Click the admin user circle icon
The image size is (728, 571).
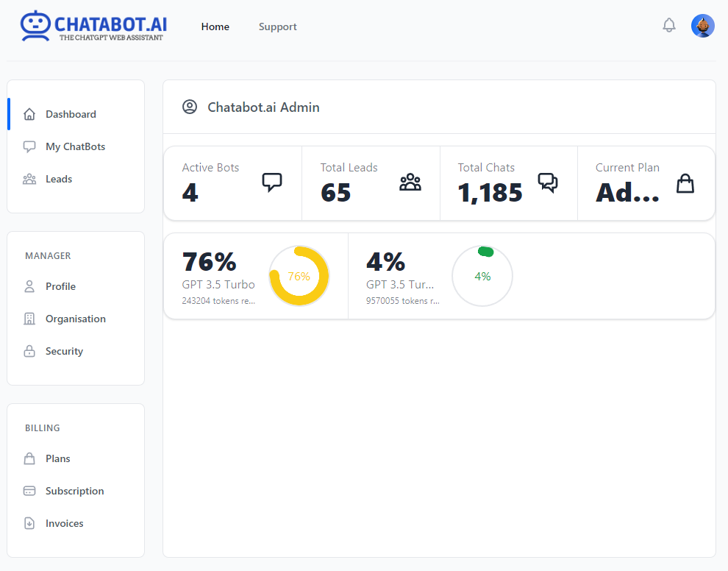tap(190, 107)
